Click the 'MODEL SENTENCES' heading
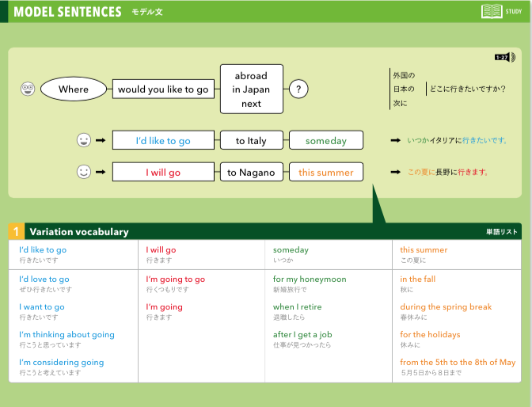 coord(67,12)
